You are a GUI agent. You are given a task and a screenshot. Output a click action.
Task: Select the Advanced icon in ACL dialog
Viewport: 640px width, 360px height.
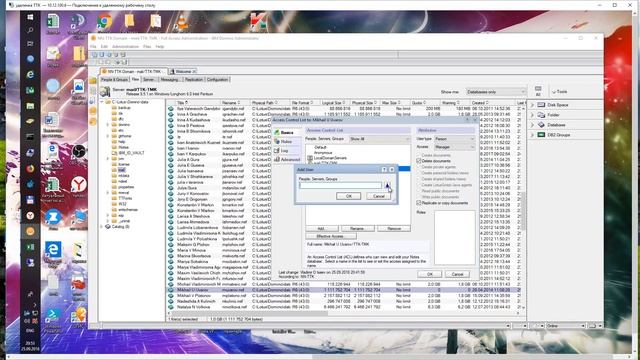[x=277, y=160]
